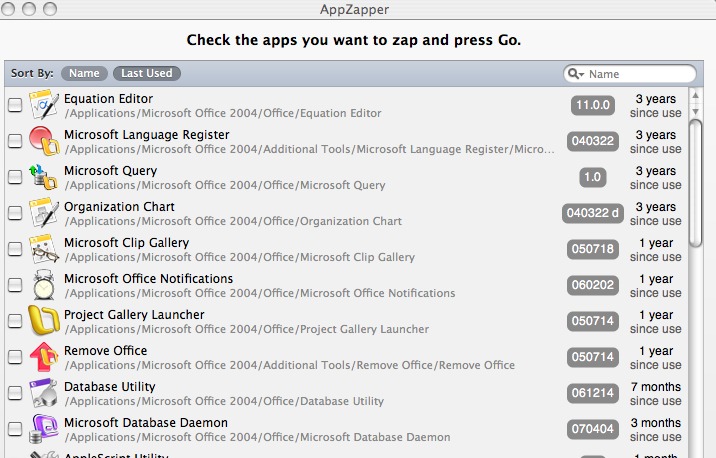Click the 061214 version badge
716x458 pixels.
click(592, 393)
